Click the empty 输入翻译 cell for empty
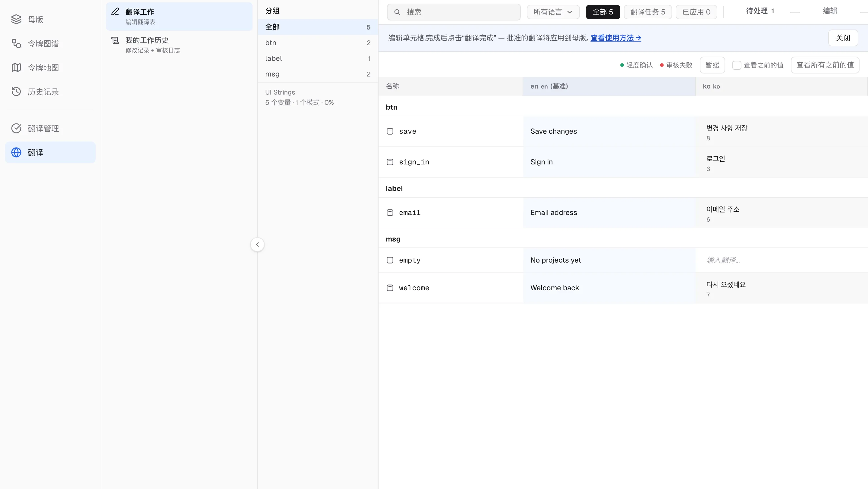Viewport: 868px width, 489px height. click(782, 260)
